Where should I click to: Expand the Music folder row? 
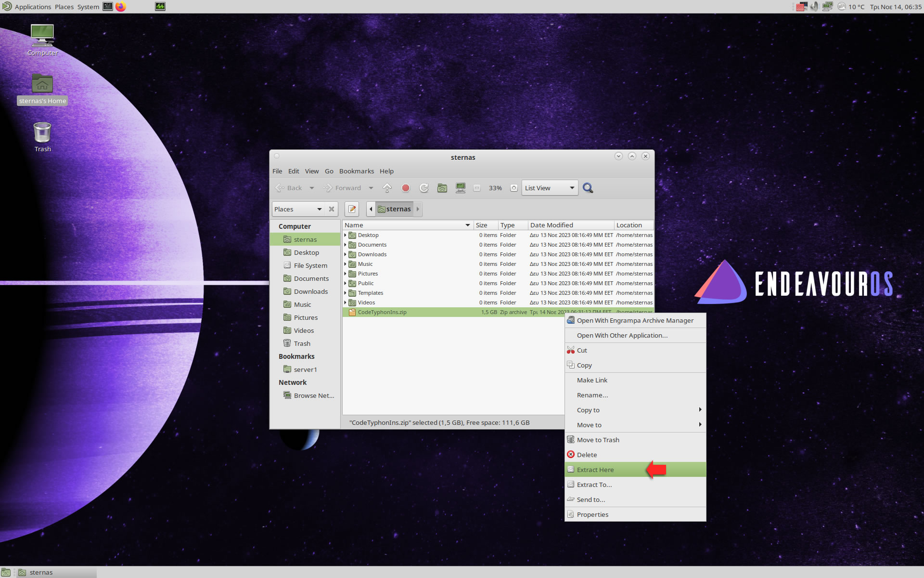345,264
